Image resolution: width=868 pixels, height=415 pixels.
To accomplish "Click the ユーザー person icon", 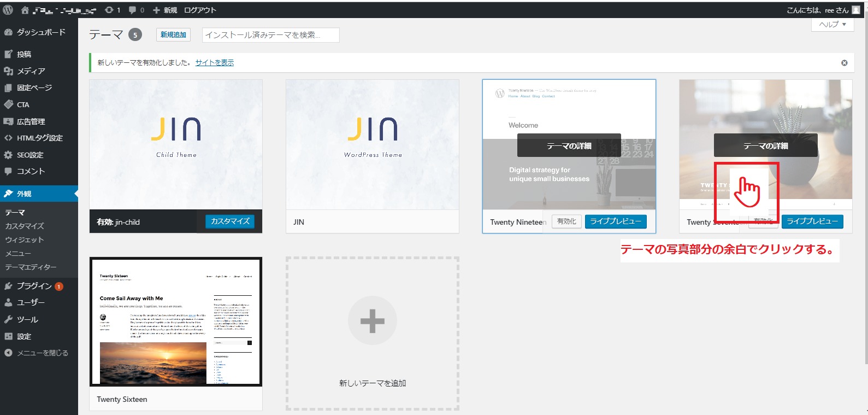I will [x=8, y=302].
